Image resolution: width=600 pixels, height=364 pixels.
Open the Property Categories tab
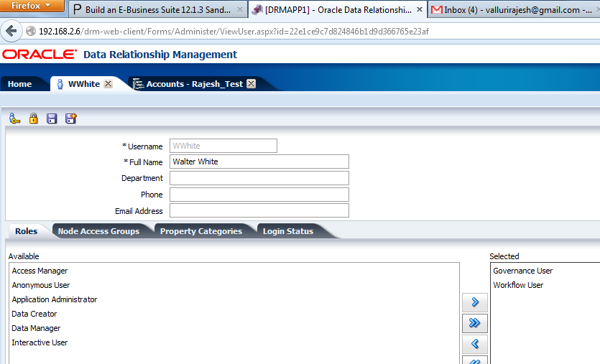[201, 231]
